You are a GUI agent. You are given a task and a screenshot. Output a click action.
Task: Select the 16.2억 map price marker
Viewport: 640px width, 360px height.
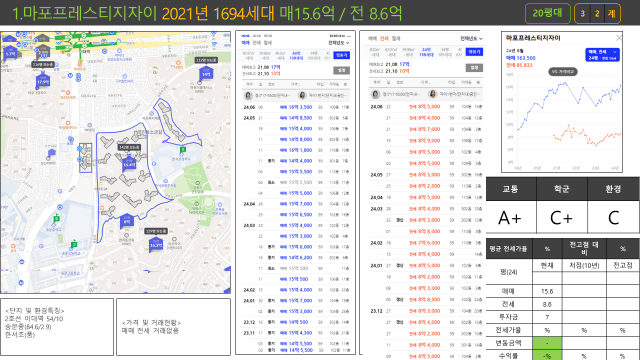coord(156,244)
